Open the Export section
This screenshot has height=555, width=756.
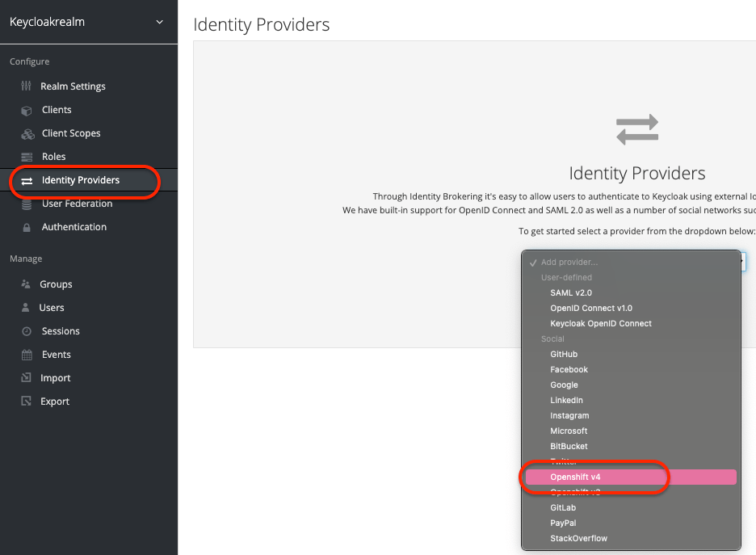pyautogui.click(x=55, y=402)
